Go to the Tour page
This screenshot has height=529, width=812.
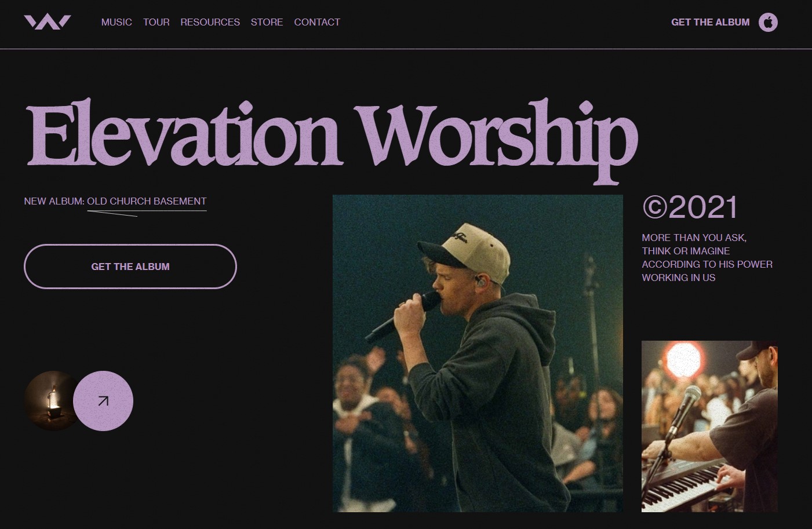(156, 22)
